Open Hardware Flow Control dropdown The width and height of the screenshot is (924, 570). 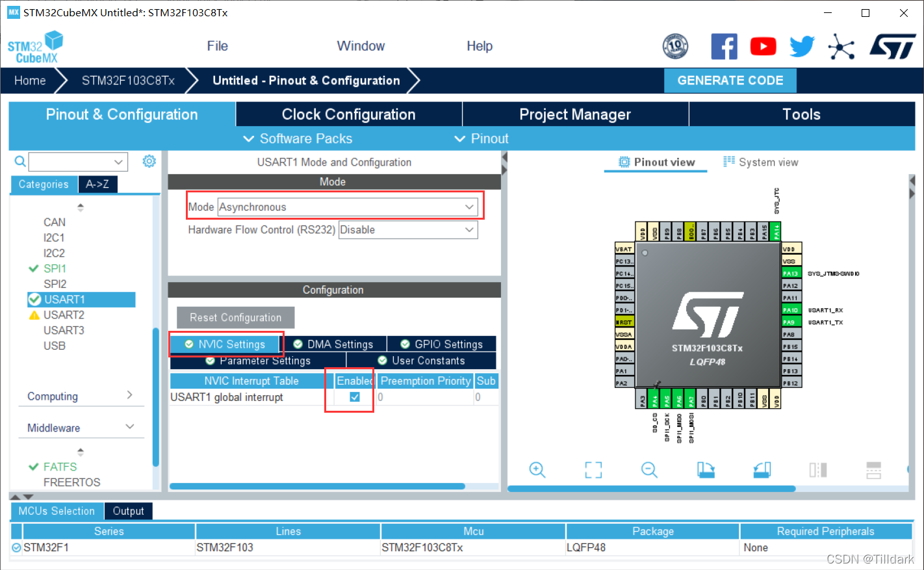coord(408,230)
